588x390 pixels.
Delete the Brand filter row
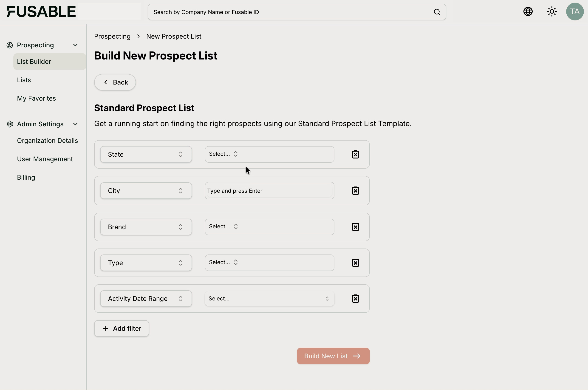tap(355, 227)
